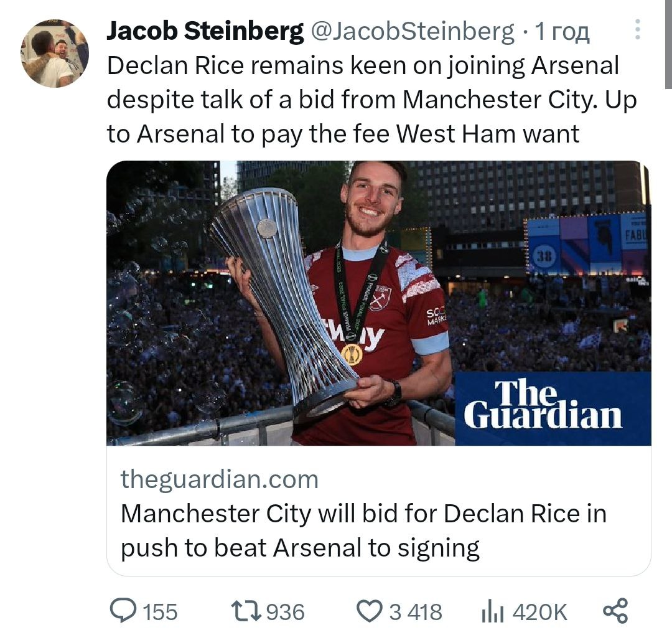Open the theguardian.com domain link
The width and height of the screenshot is (672, 635).
click(x=219, y=479)
